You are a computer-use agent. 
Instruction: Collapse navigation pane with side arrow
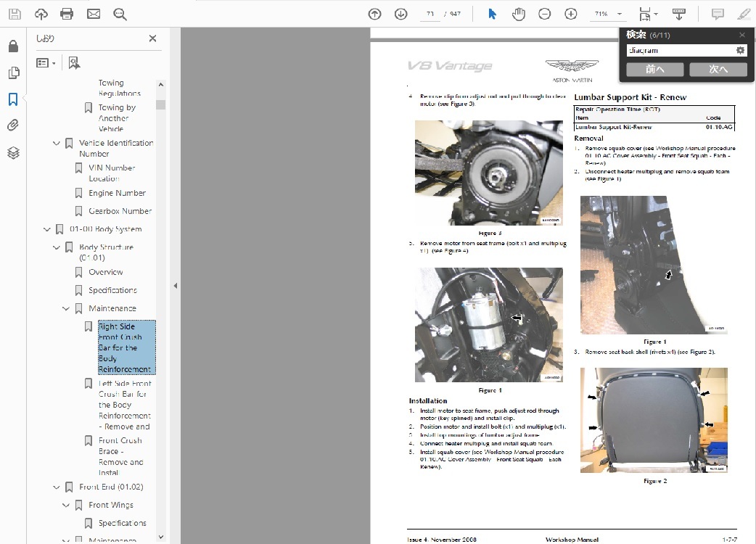click(176, 286)
